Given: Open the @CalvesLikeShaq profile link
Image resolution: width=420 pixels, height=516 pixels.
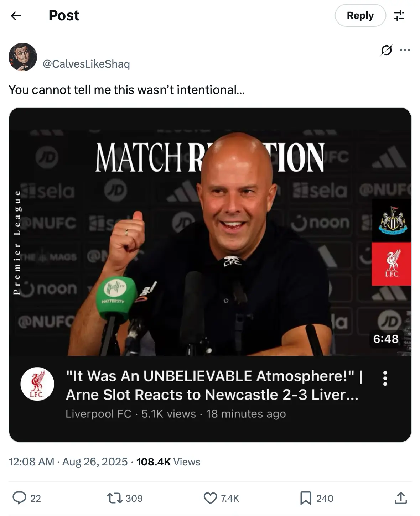Looking at the screenshot, I should (x=86, y=64).
